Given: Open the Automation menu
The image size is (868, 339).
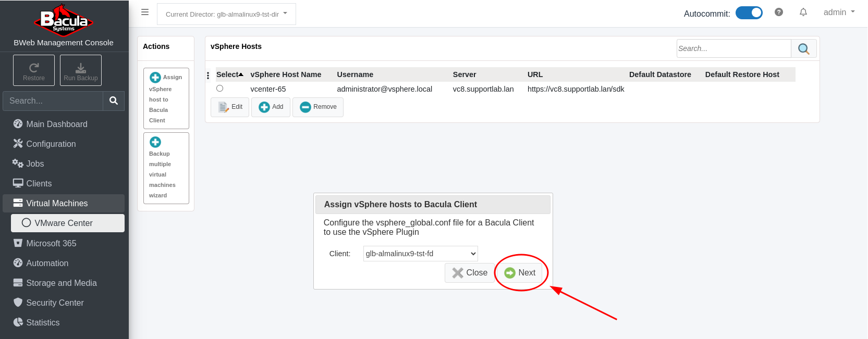Looking at the screenshot, I should coord(64,263).
